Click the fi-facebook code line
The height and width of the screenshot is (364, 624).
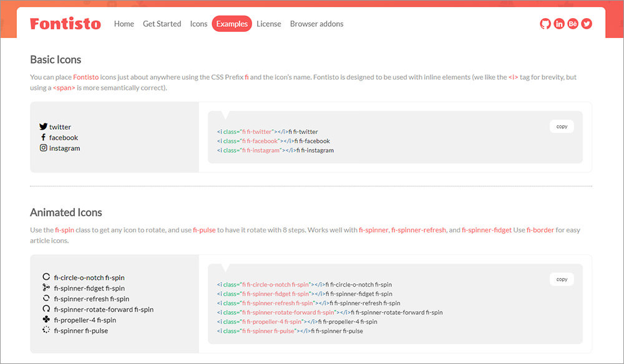tap(273, 141)
